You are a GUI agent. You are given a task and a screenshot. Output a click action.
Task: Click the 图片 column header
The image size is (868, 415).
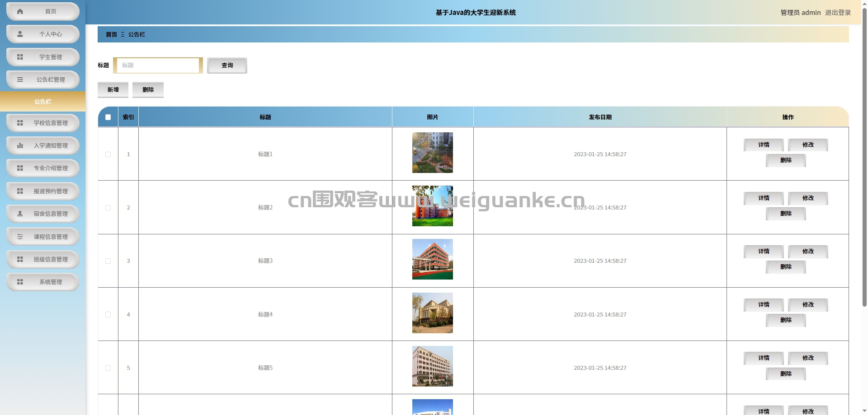(x=433, y=117)
